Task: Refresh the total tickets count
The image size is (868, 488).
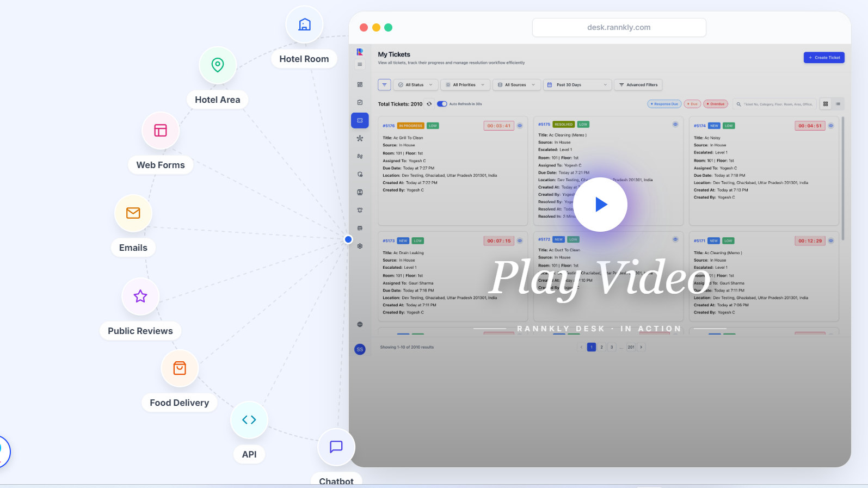Action: click(429, 104)
